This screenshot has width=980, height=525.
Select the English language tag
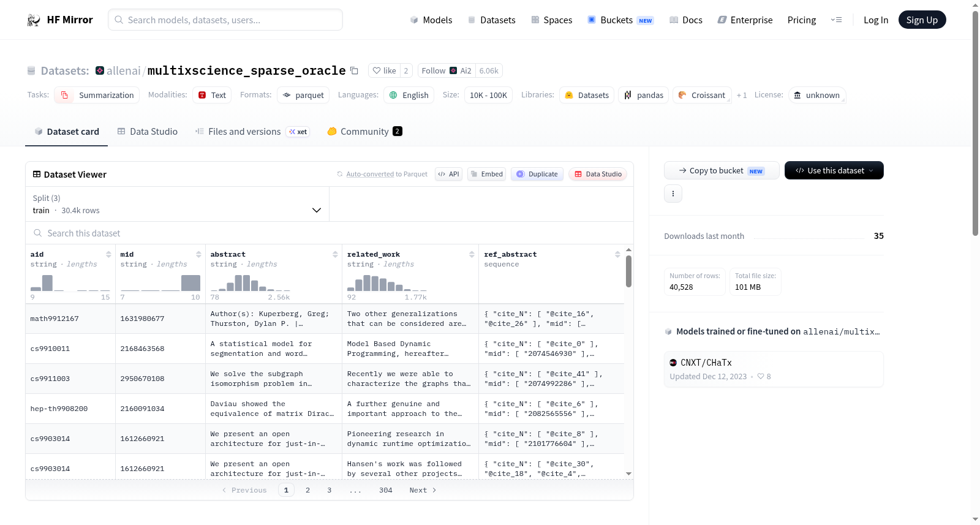409,95
